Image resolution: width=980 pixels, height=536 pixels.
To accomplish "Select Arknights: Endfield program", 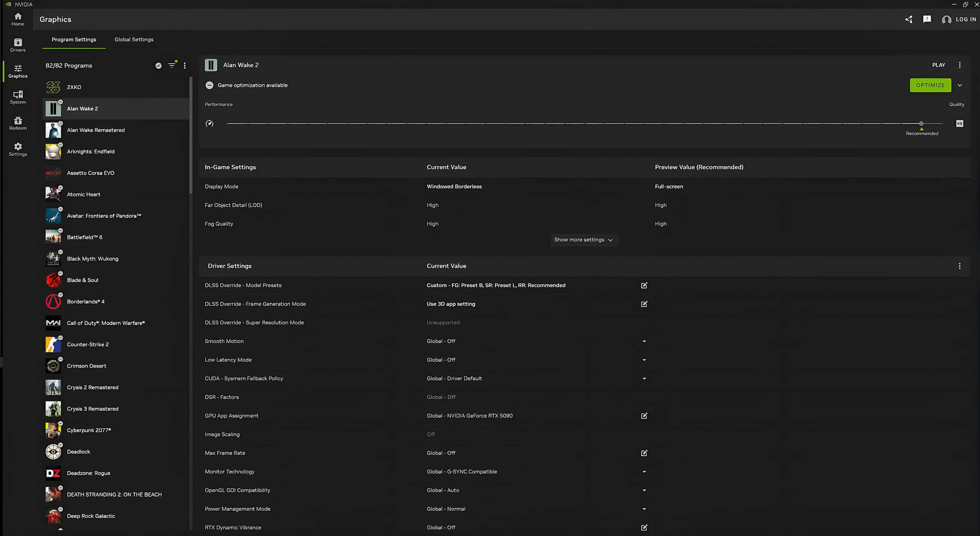I will (116, 152).
